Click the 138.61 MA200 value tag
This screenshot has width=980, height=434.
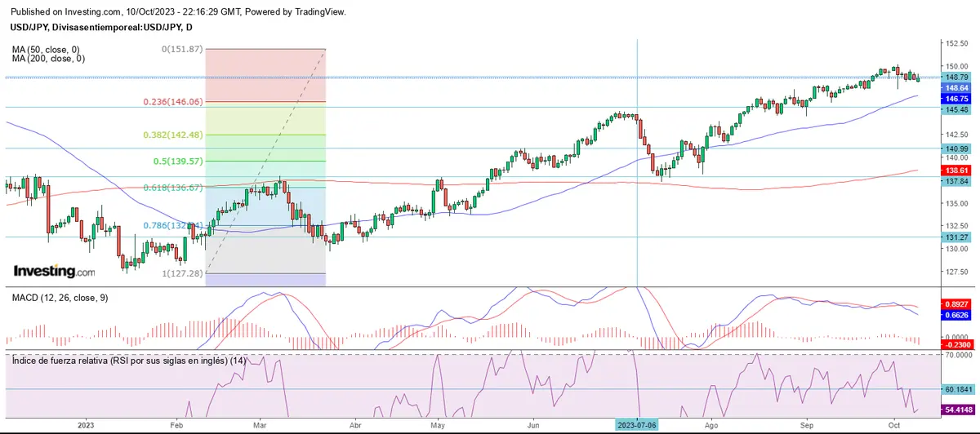pyautogui.click(x=955, y=170)
